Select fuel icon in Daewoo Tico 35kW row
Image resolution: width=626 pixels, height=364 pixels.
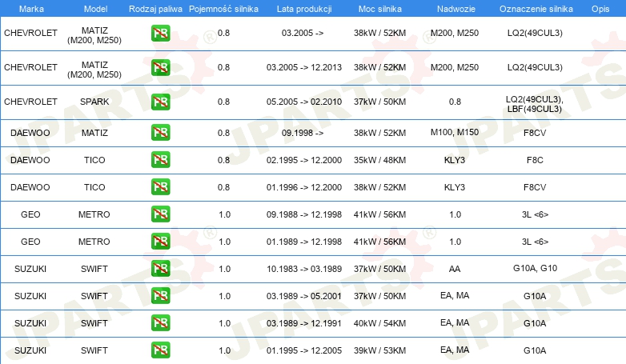pyautogui.click(x=160, y=160)
